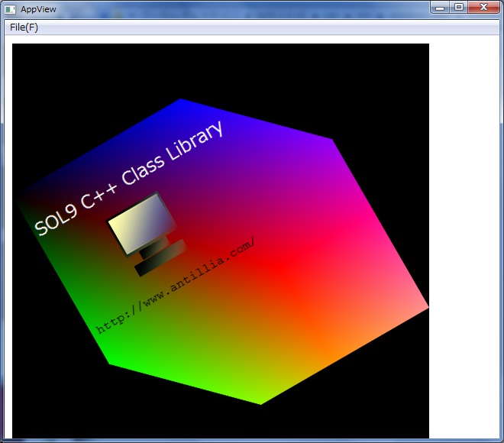Click the http://www.antillia.com/ text

tap(176, 285)
